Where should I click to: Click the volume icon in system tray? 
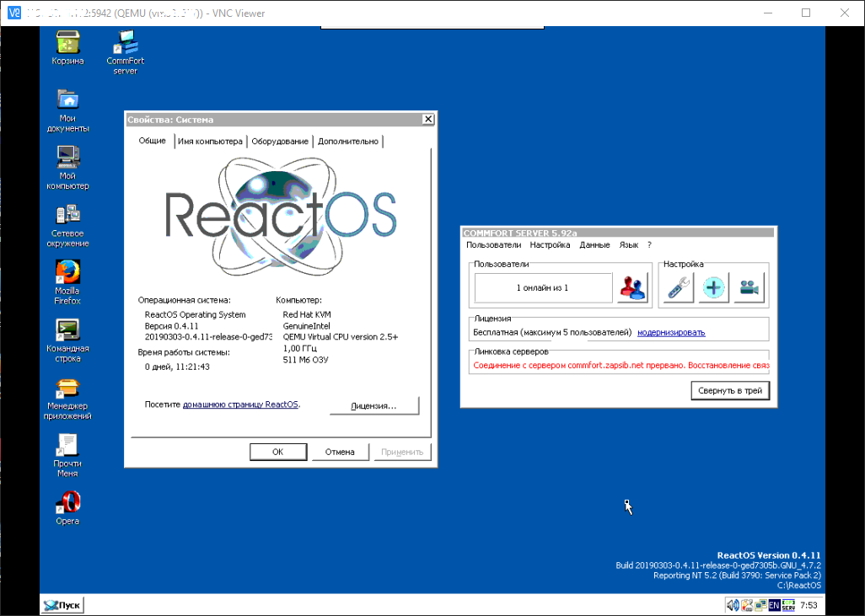tap(732, 605)
